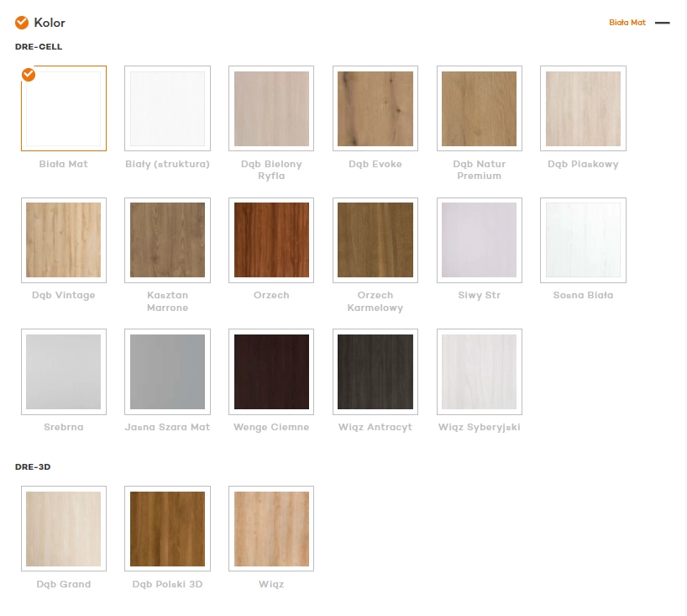This screenshot has height=616, width=687.
Task: Select the Jasna Szara Mat swatch
Action: coord(167,371)
